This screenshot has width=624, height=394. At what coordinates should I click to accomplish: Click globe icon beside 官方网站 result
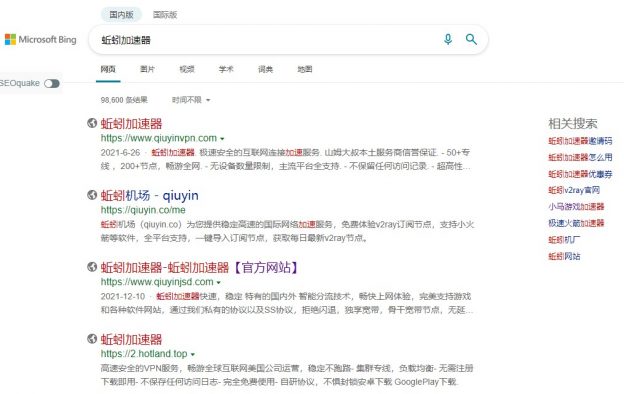point(92,267)
